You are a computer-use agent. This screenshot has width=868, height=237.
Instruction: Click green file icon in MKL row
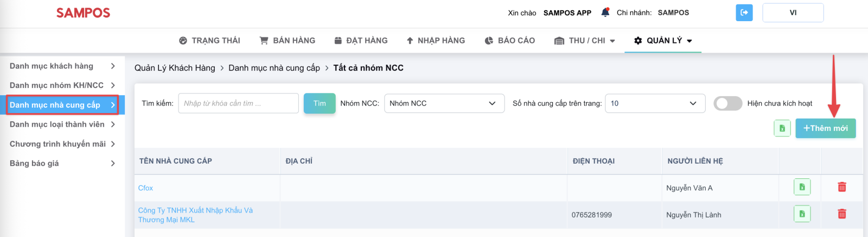point(802,214)
